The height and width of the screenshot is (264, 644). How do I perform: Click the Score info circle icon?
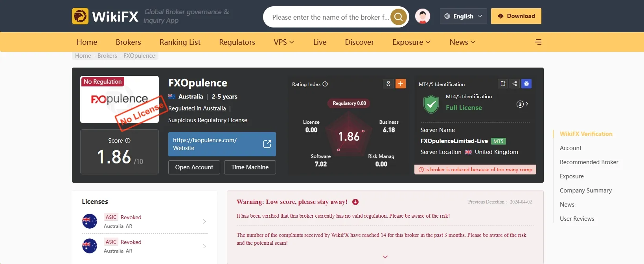[x=128, y=140]
